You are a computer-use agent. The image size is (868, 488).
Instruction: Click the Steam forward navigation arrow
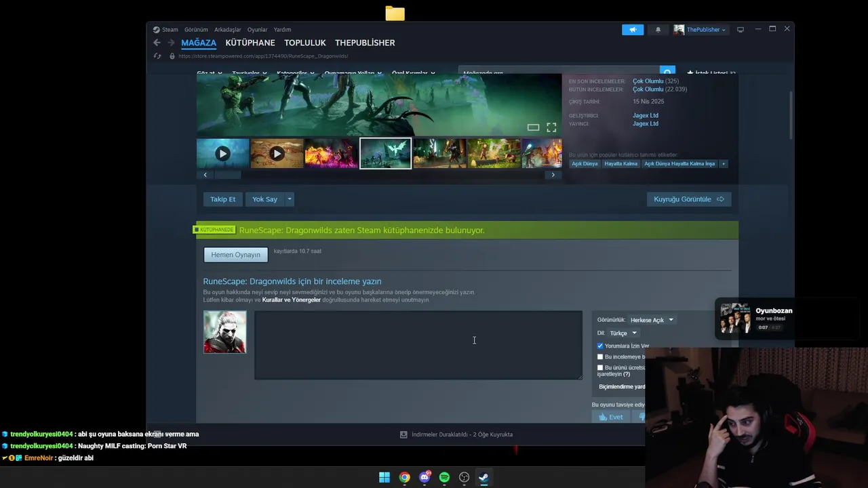170,43
